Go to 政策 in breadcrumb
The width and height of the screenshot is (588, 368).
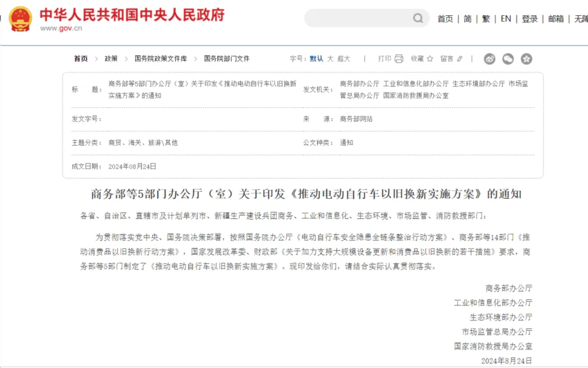pyautogui.click(x=111, y=59)
